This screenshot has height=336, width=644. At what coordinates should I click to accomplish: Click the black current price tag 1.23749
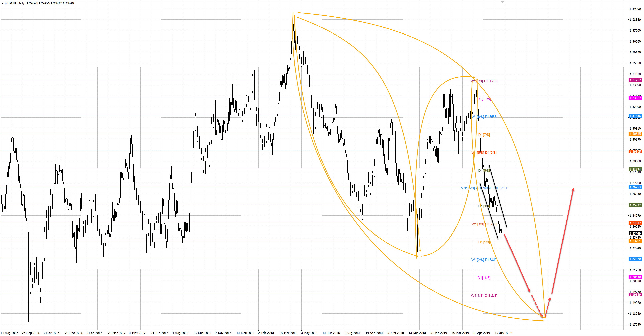point(635,233)
